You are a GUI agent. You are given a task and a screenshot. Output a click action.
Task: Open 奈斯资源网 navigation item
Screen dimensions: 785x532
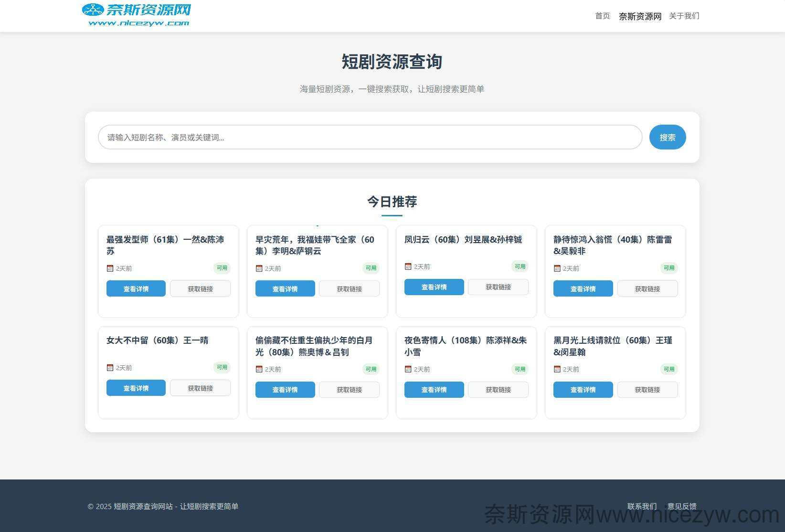point(640,16)
